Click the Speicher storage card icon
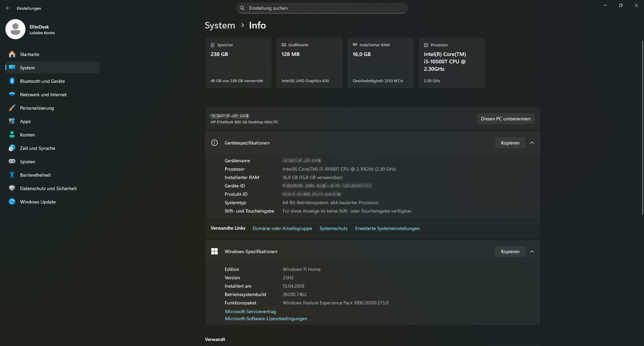The image size is (644, 346). 212,45
